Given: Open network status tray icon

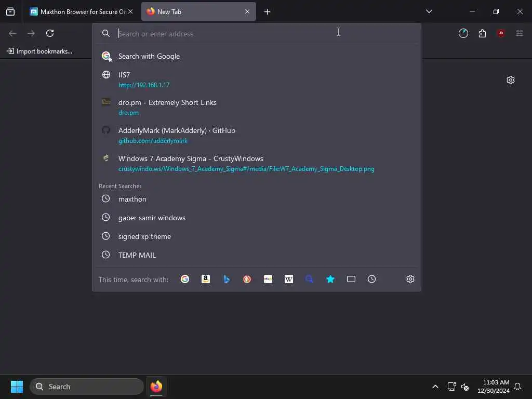Looking at the screenshot, I should click(x=451, y=387).
